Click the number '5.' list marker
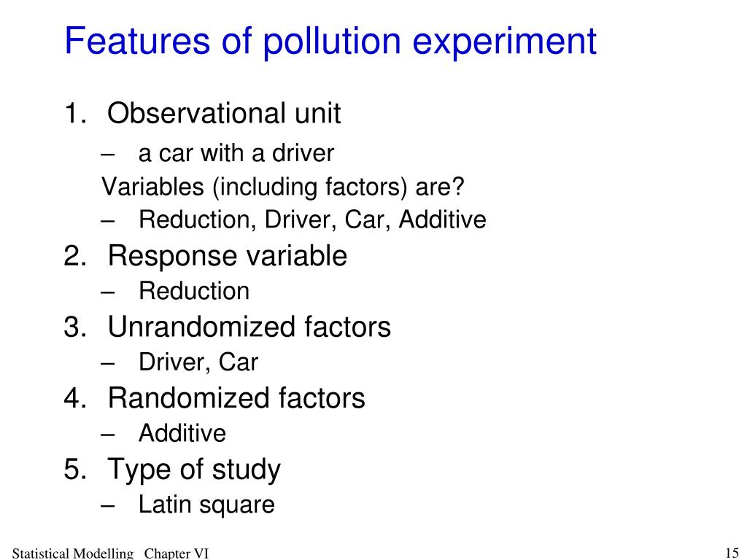This screenshot has width=747, height=560. pos(75,469)
